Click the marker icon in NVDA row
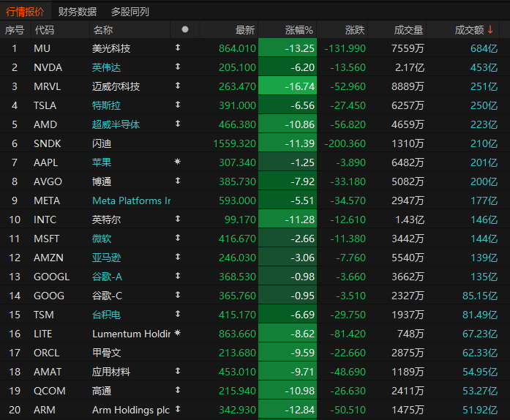Screen dimensions: 510x420 (x=178, y=67)
